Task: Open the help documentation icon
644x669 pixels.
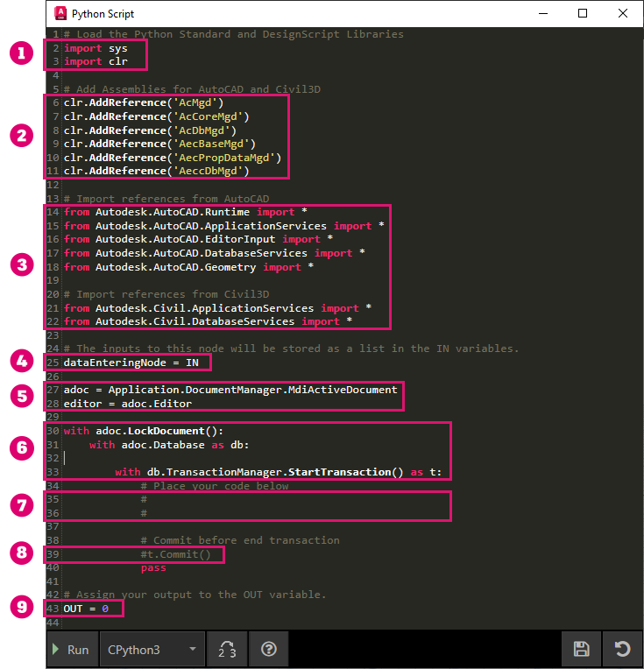Action: coord(269,649)
